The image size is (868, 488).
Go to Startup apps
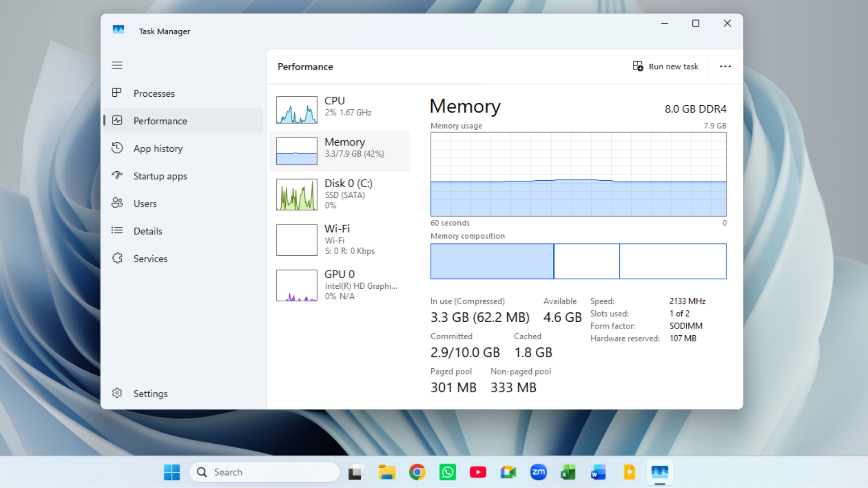click(183, 176)
